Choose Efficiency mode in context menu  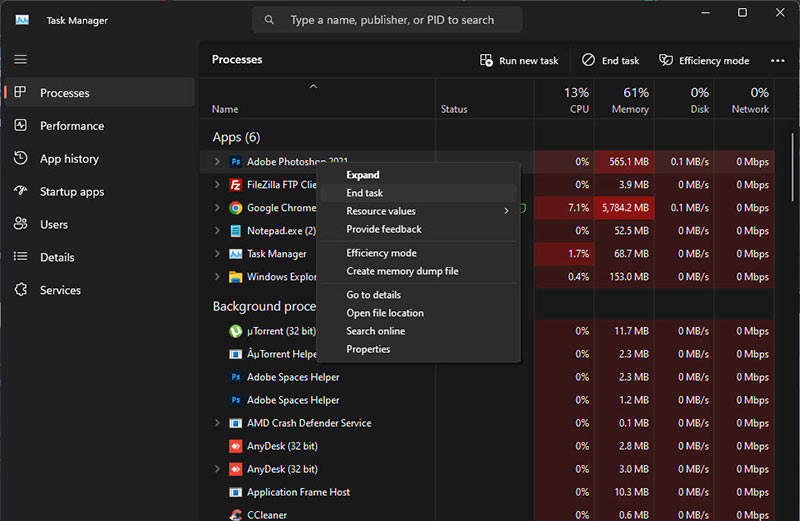pyautogui.click(x=418, y=253)
